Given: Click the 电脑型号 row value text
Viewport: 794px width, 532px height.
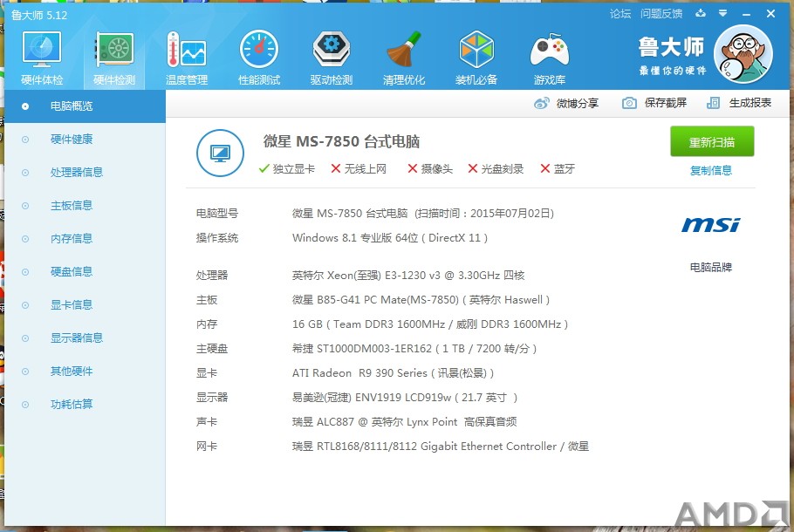Looking at the screenshot, I should point(423,214).
